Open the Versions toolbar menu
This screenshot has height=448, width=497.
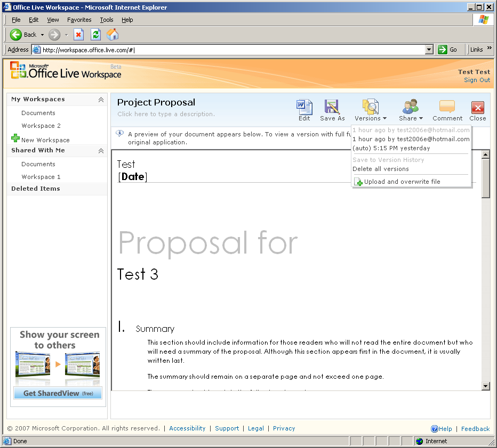coord(371,110)
